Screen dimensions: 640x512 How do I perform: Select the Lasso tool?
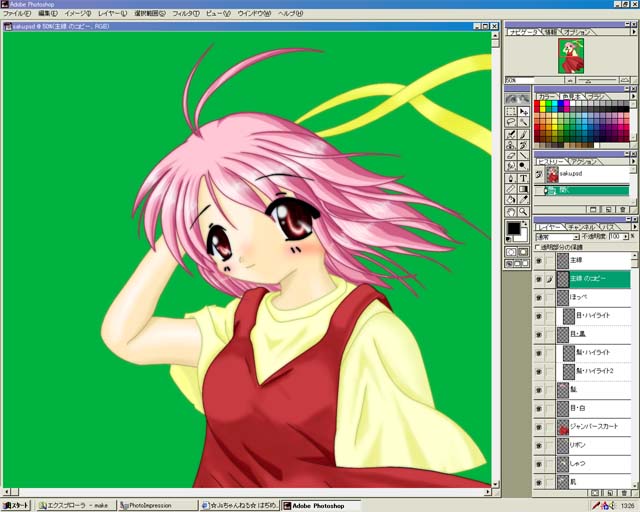pos(511,122)
